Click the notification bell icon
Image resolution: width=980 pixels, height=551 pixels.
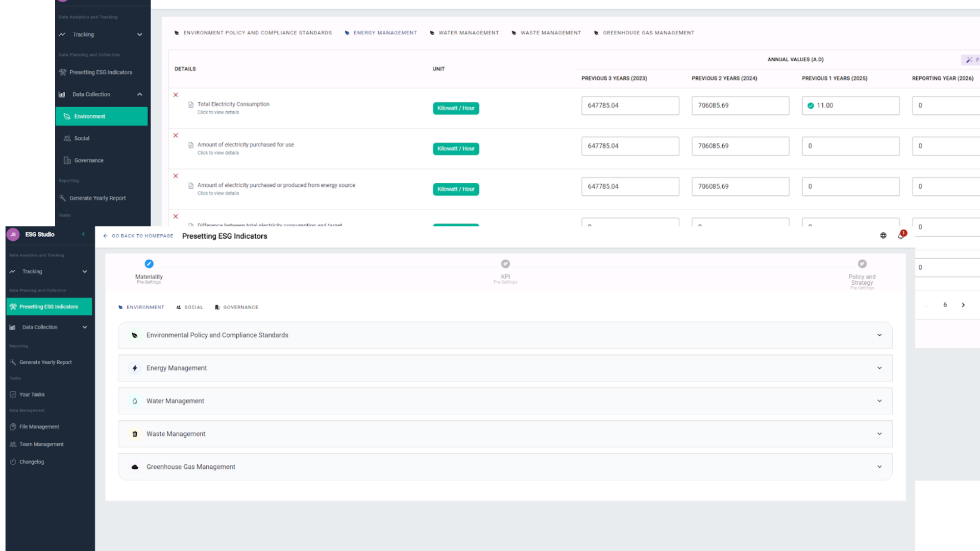click(901, 236)
